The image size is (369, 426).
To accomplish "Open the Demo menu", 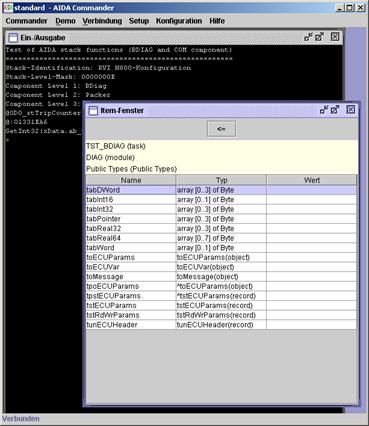I will click(65, 21).
